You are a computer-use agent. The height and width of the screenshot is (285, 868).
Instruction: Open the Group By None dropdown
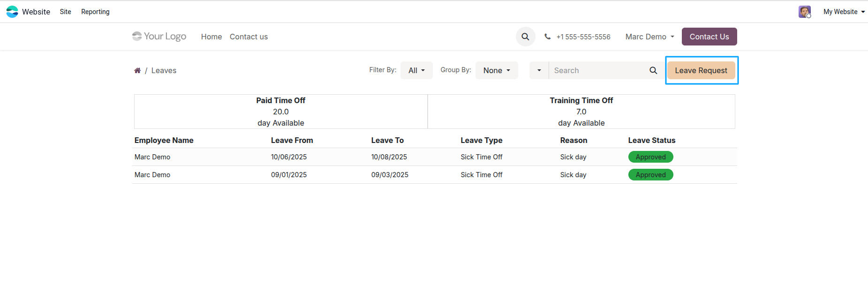[497, 70]
